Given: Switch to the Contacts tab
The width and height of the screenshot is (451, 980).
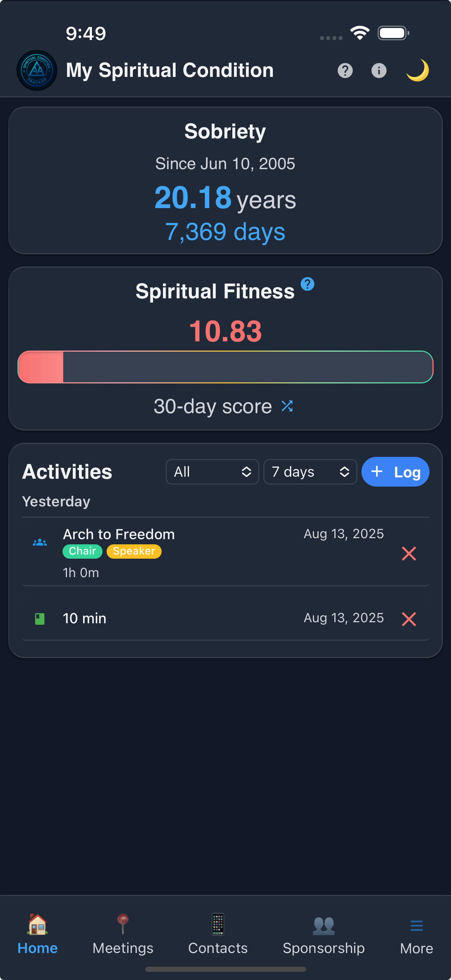Looking at the screenshot, I should (x=218, y=934).
